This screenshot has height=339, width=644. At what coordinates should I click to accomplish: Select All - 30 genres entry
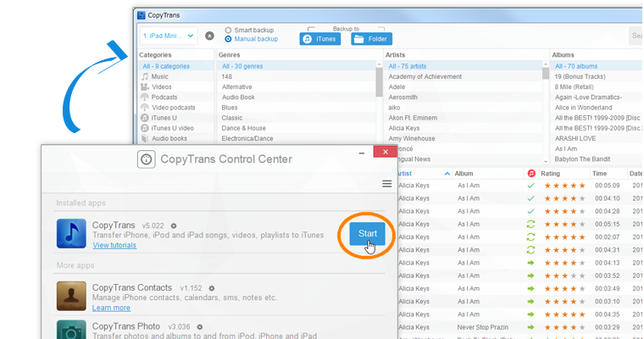pyautogui.click(x=297, y=66)
